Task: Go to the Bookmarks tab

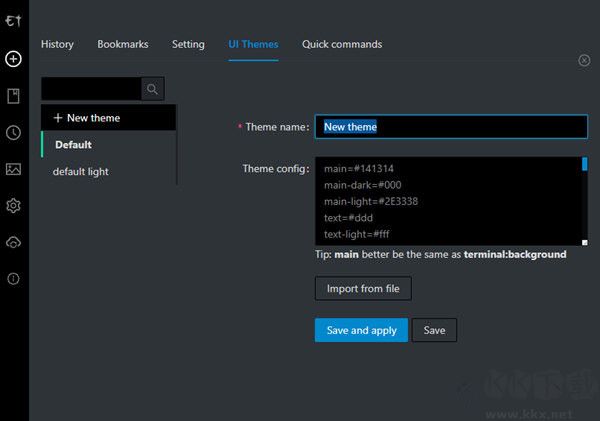Action: click(123, 44)
